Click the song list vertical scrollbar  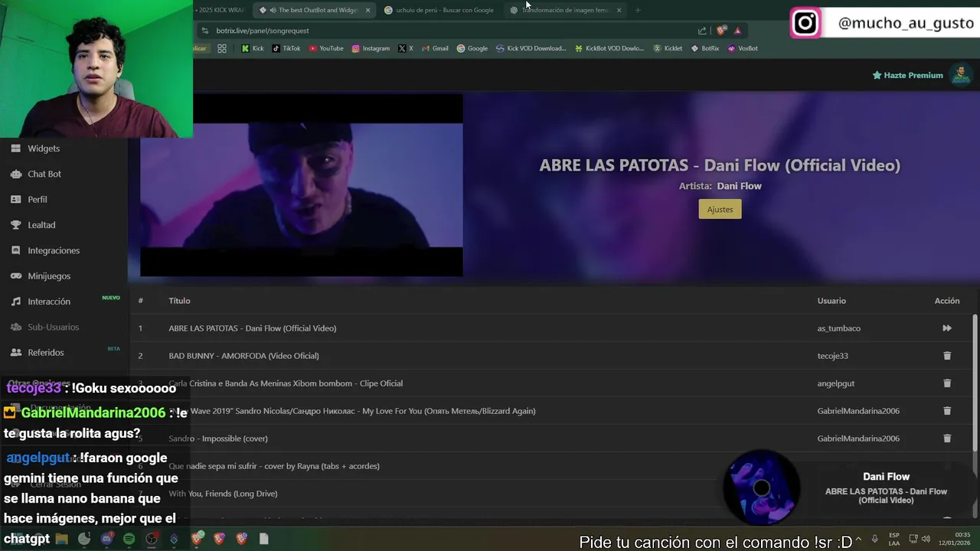coord(975,383)
